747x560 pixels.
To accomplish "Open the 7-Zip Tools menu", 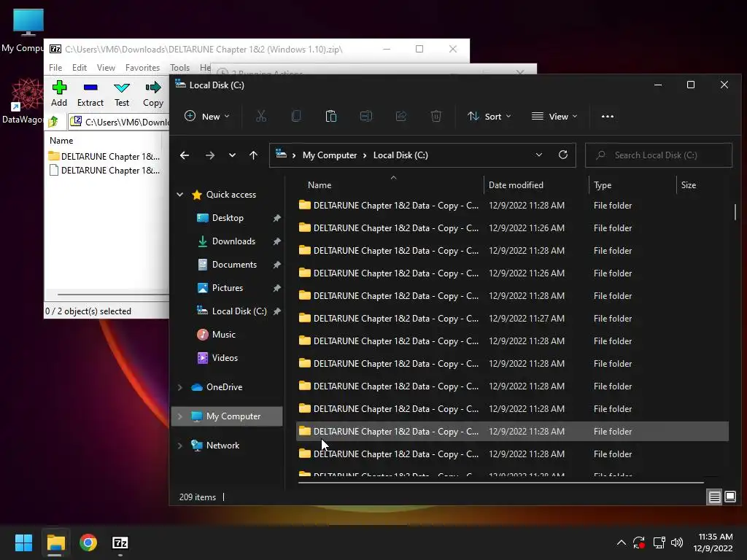I will [x=179, y=68].
